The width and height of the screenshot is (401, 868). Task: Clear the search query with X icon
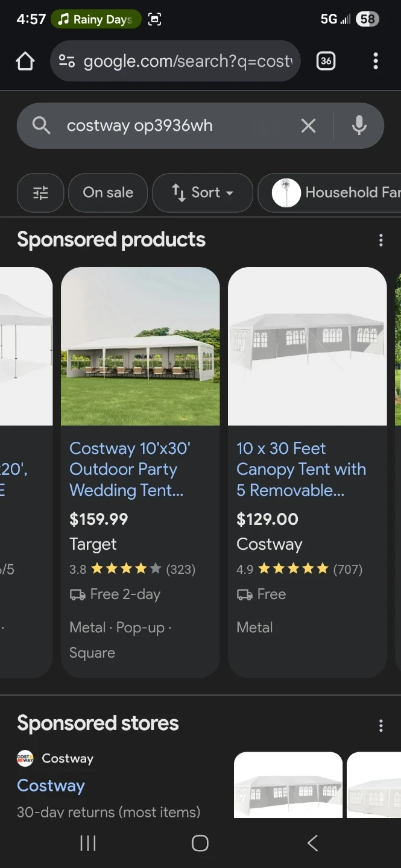tap(308, 125)
